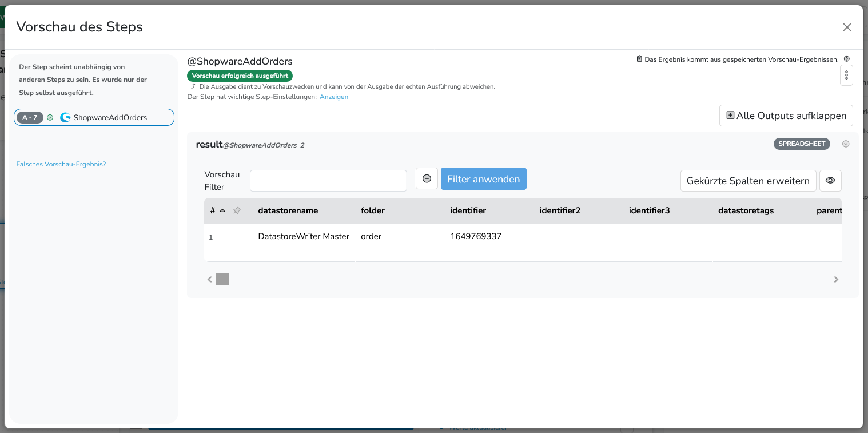Click the 1649769337 identifier cell
The width and height of the screenshot is (868, 433).
click(x=476, y=236)
